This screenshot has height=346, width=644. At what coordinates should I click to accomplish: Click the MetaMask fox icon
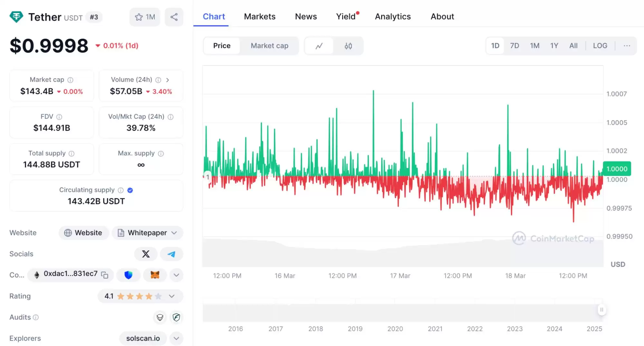point(155,275)
